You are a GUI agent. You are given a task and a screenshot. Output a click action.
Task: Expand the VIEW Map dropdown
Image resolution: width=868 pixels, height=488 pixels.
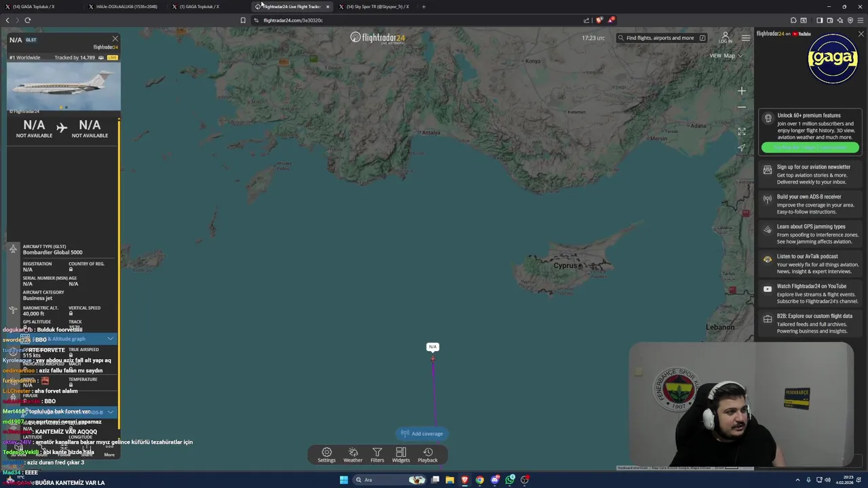726,56
